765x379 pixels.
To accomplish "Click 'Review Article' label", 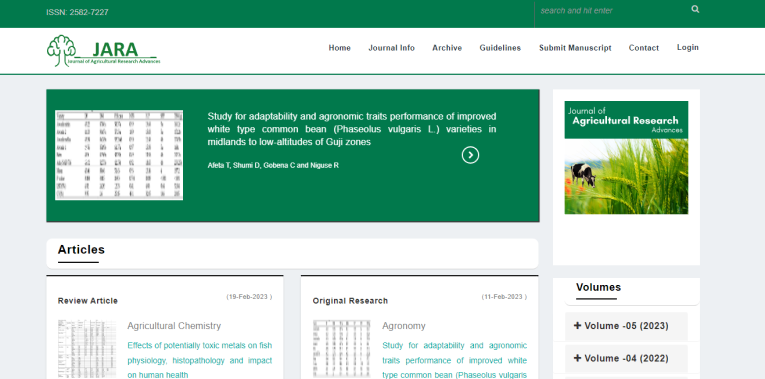I will click(88, 300).
